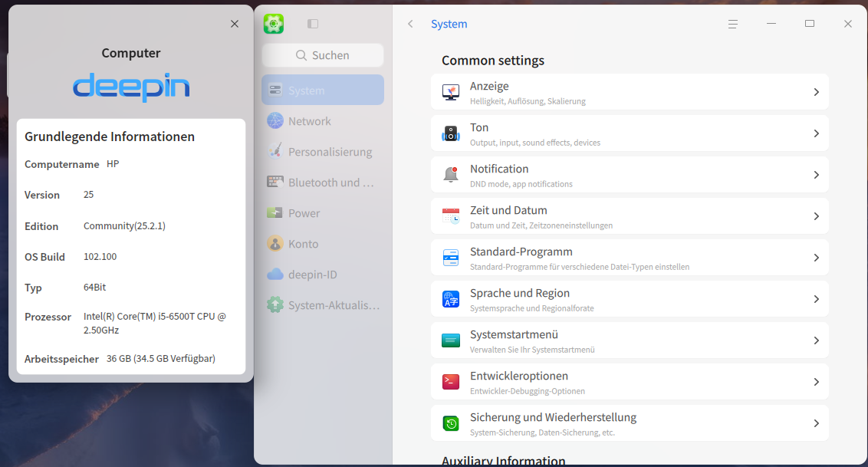Click the Prozessor value Intel(R) Core(TM) i5-6500T

pyautogui.click(x=155, y=323)
